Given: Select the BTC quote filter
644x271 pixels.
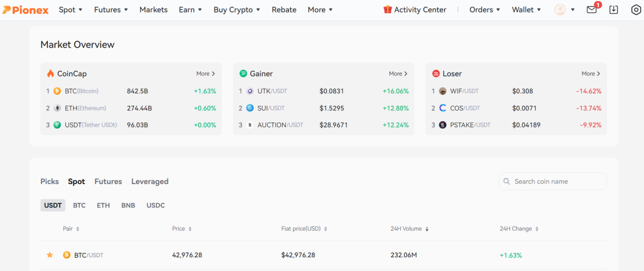Looking at the screenshot, I should point(79,205).
